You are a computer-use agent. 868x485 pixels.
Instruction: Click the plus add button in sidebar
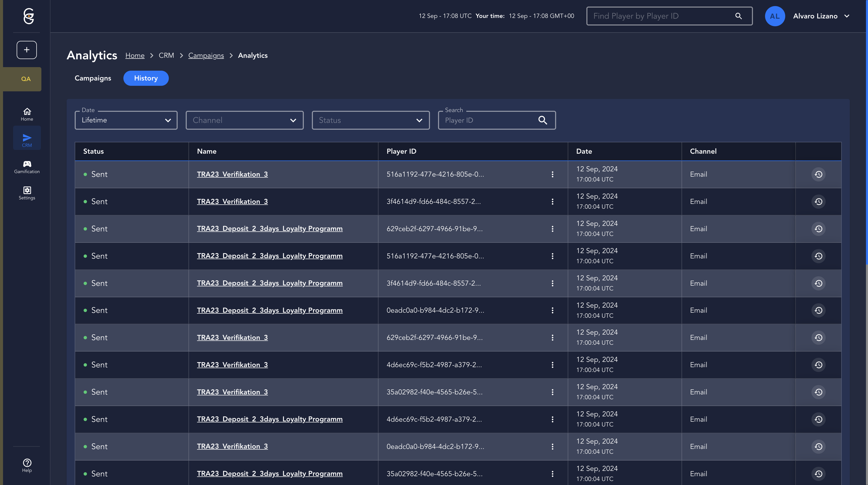[26, 50]
